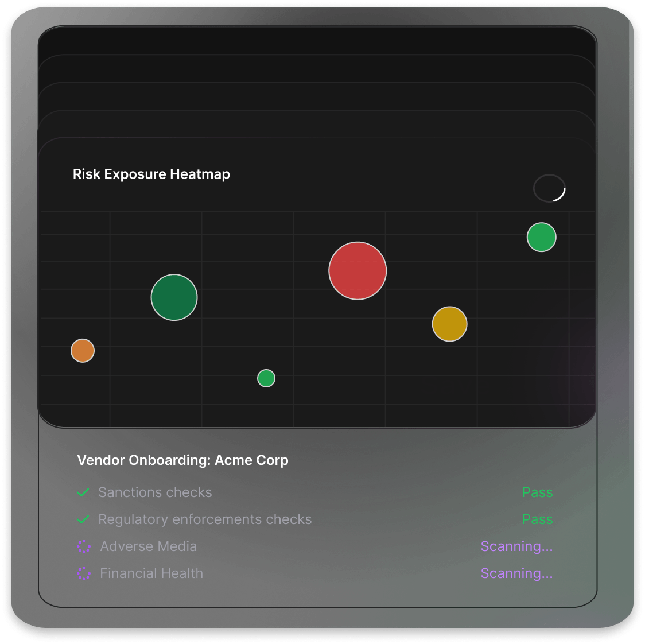Screen dimensions: 645x644
Task: Open the Vendor Onboarding: Acme Corp view
Action: pos(182,460)
